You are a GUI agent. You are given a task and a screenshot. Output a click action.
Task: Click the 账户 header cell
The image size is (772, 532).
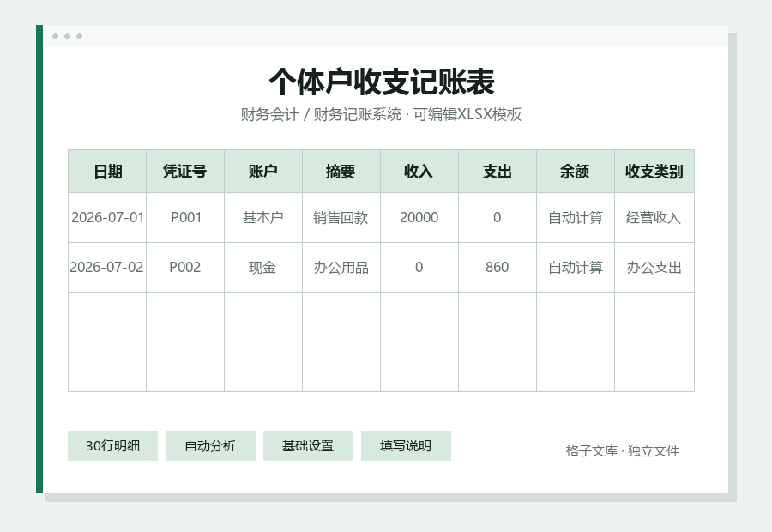click(x=263, y=172)
